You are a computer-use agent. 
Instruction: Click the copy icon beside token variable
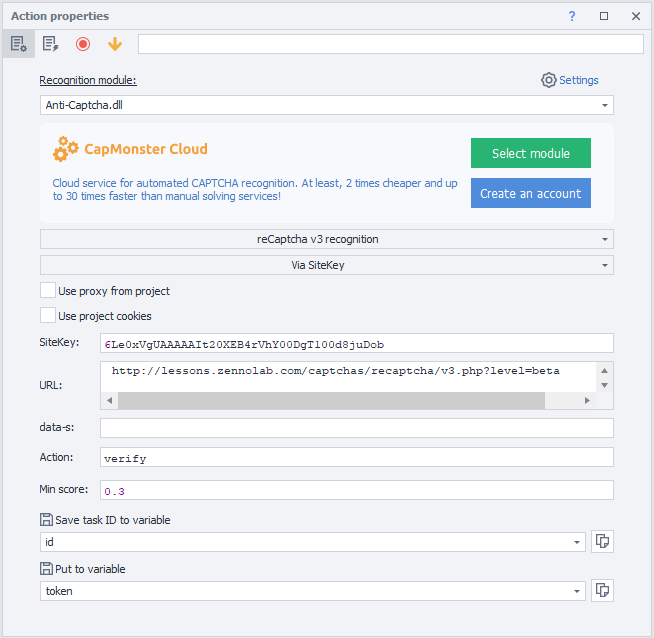pyautogui.click(x=602, y=590)
